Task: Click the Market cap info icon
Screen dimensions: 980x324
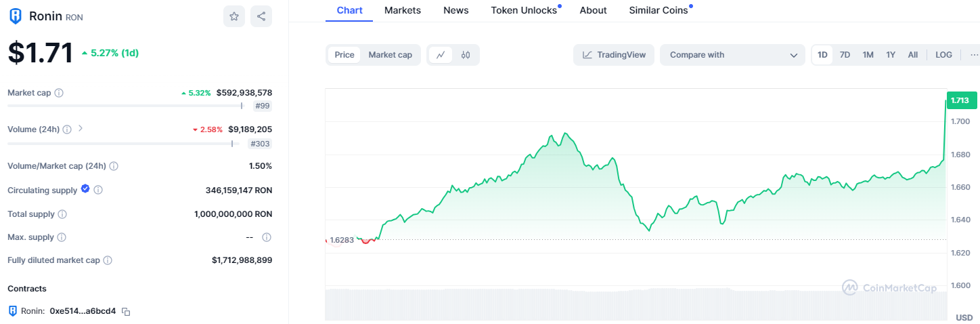Action: (x=59, y=93)
